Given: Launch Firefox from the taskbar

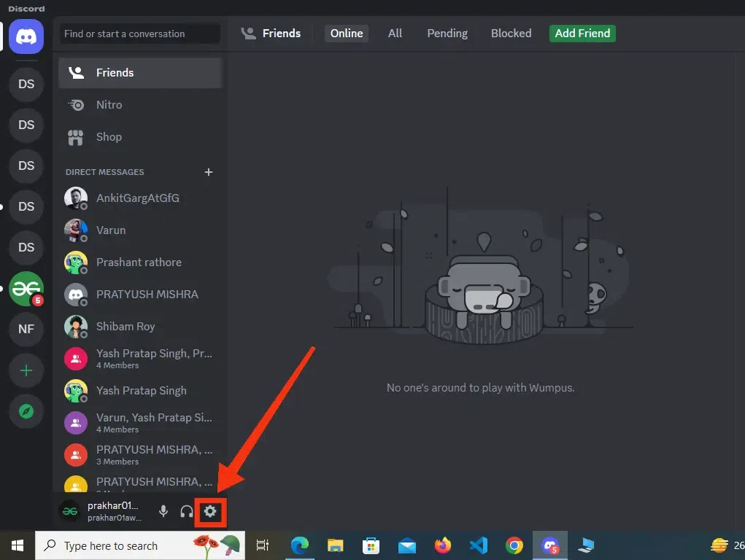Looking at the screenshot, I should pyautogui.click(x=443, y=545).
